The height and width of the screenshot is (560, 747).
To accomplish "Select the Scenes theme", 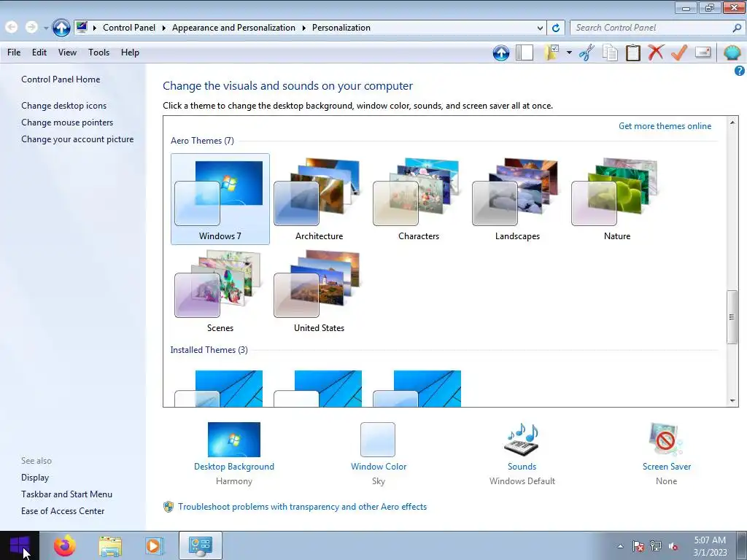I will 220,290.
